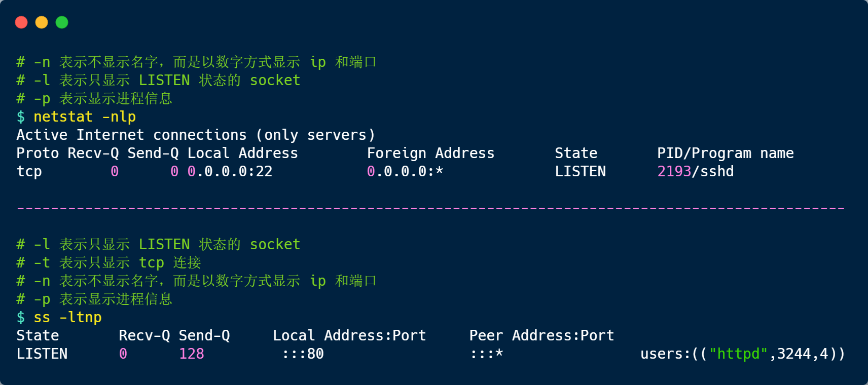This screenshot has width=868, height=385.
Task: Click the Active Internet connections line
Action: point(196,135)
